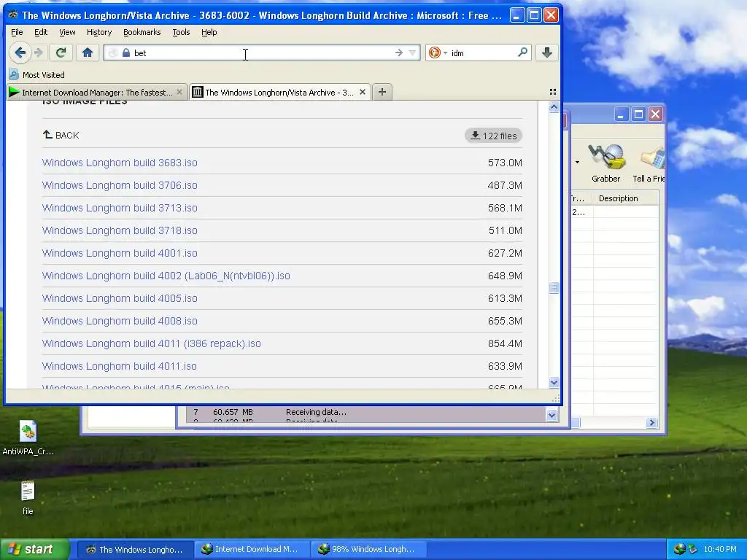Image resolution: width=747 pixels, height=560 pixels.
Task: Open Windows Longhorn build 4011.iso link
Action: [x=120, y=366]
